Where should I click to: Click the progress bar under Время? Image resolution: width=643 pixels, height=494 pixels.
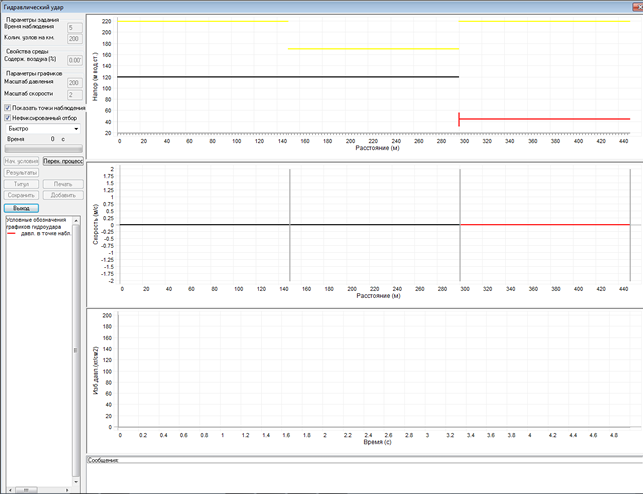pyautogui.click(x=43, y=149)
